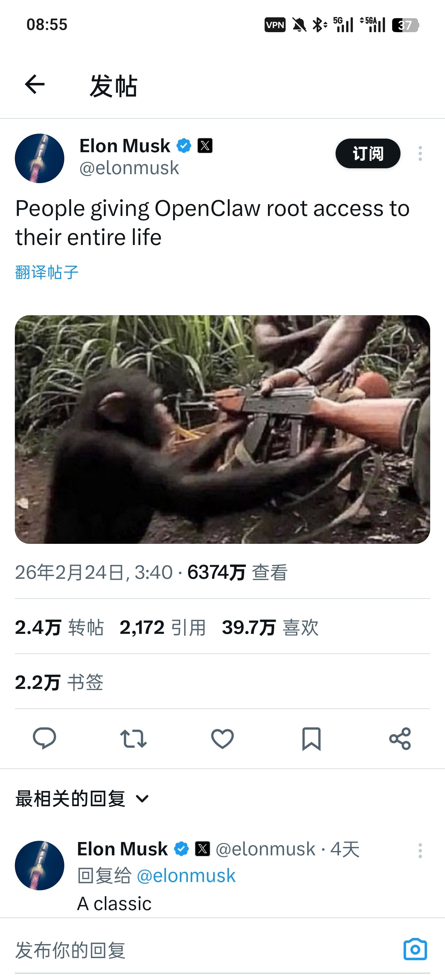The width and height of the screenshot is (445, 980).
Task: View the 2.4万 转帖 reposts list
Action: [59, 627]
